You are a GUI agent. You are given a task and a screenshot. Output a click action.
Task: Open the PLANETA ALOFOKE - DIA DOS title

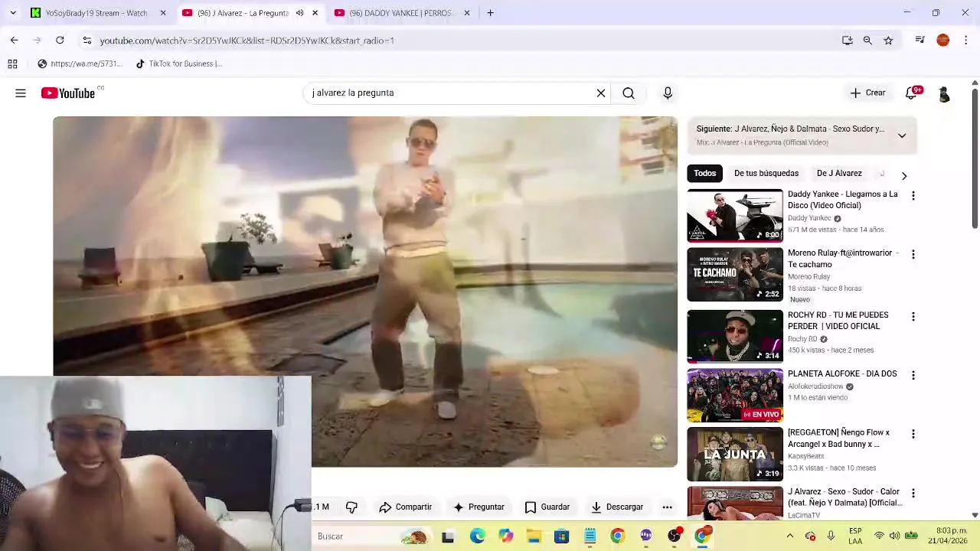click(x=842, y=374)
